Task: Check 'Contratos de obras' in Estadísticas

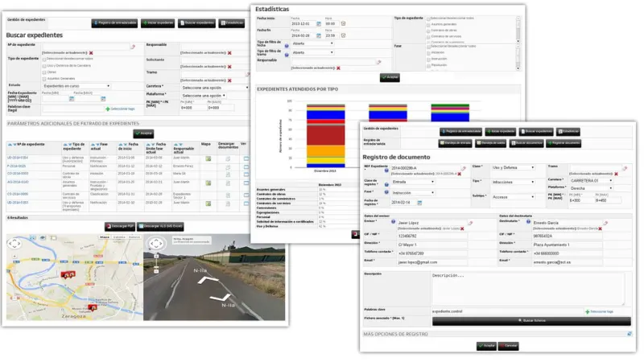Action: click(428, 31)
